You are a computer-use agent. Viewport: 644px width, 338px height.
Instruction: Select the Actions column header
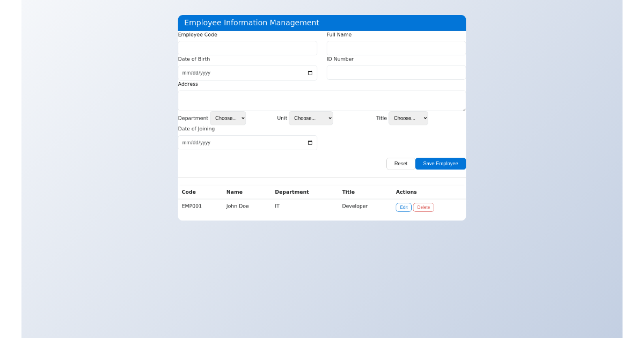pyautogui.click(x=406, y=192)
